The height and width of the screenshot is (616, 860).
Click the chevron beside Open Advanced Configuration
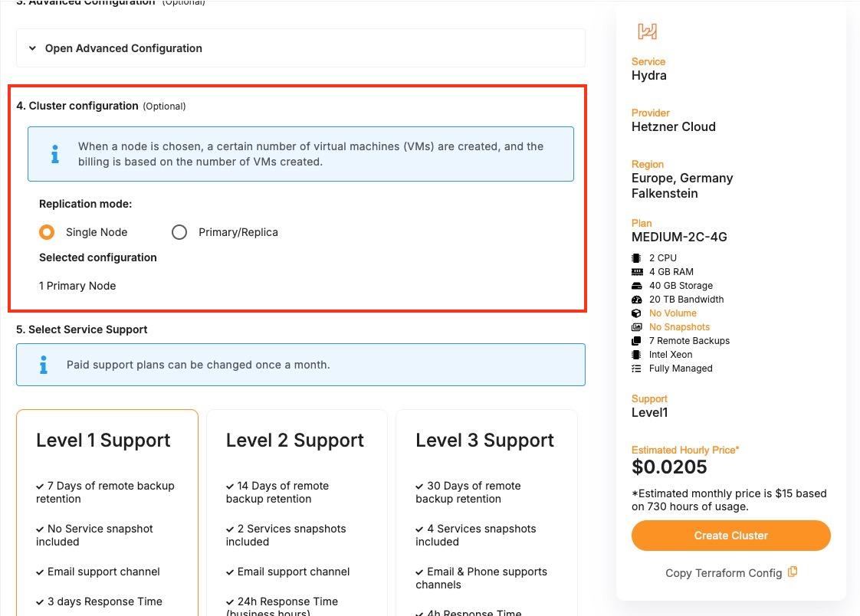tap(32, 48)
